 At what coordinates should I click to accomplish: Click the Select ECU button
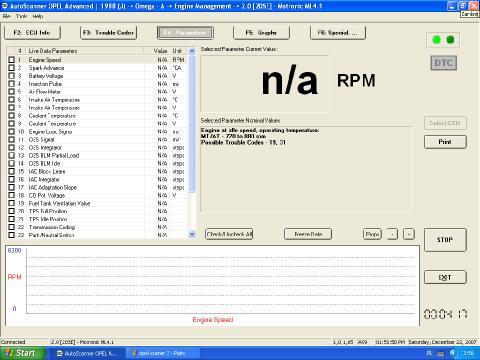pos(445,123)
